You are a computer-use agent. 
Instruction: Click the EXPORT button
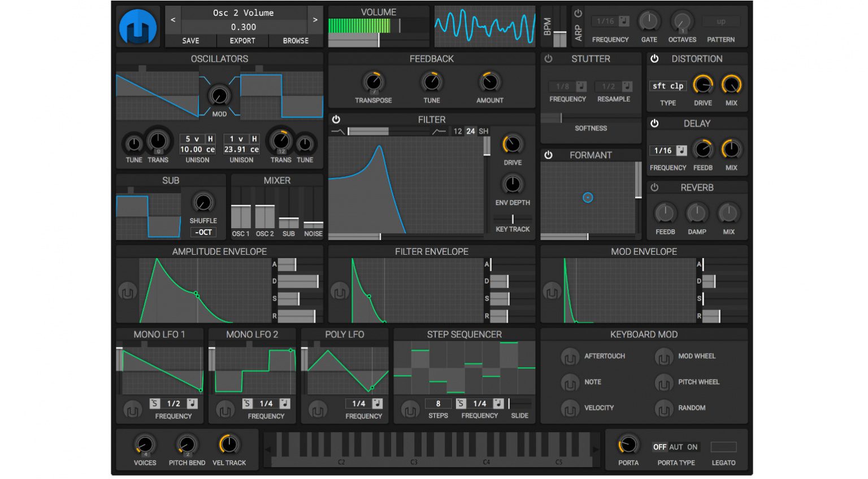coord(242,40)
